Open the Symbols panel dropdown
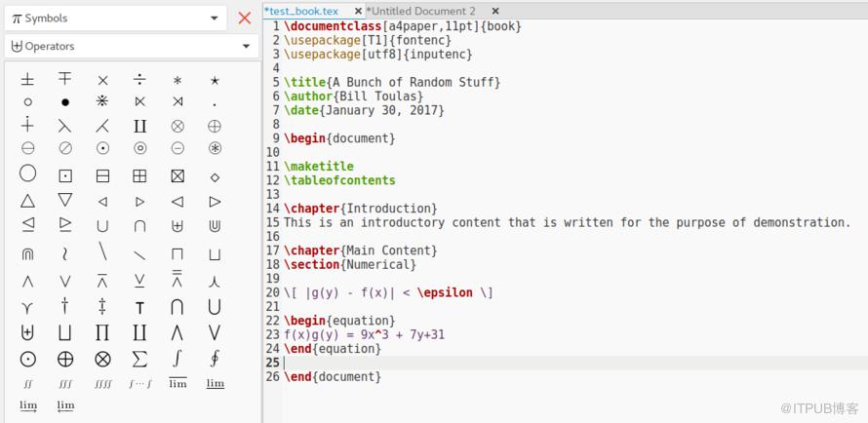The image size is (868, 423). tap(116, 19)
